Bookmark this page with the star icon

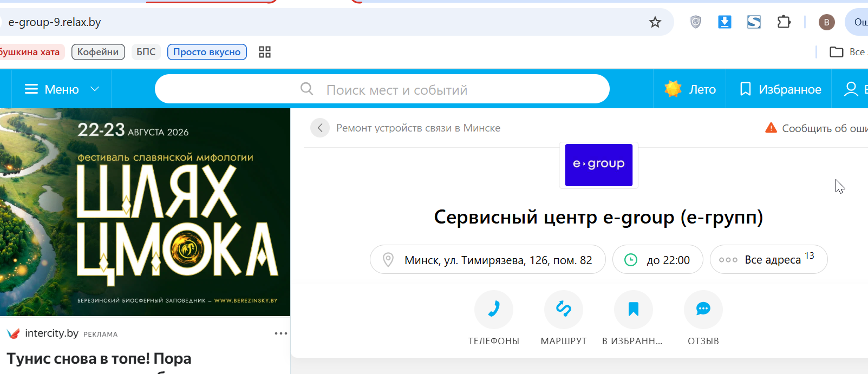pyautogui.click(x=655, y=22)
